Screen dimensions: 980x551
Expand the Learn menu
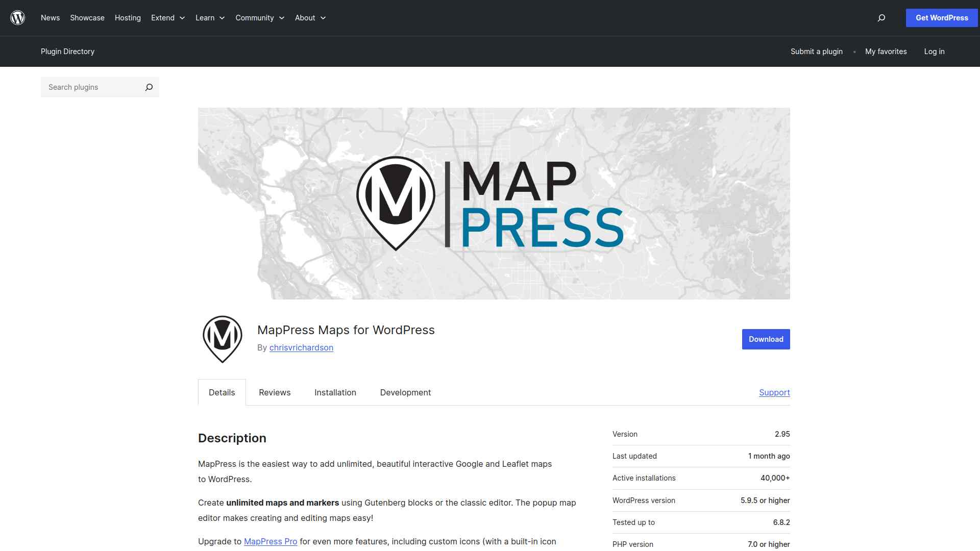coord(210,18)
